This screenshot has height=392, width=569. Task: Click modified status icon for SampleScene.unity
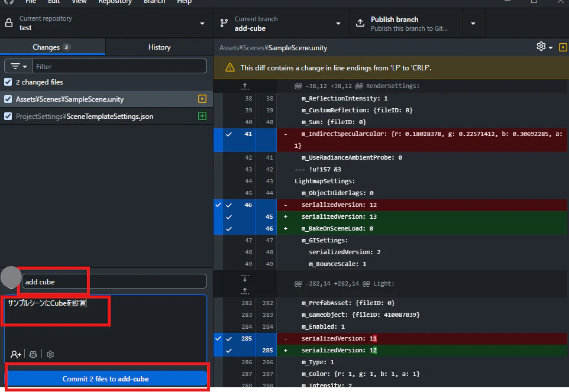pos(202,99)
